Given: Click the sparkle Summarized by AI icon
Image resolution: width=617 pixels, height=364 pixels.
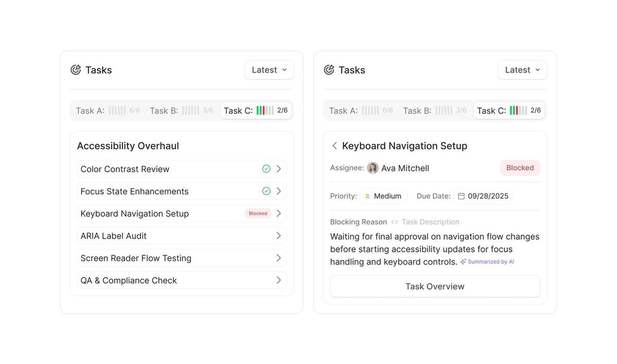Looking at the screenshot, I should (x=463, y=262).
